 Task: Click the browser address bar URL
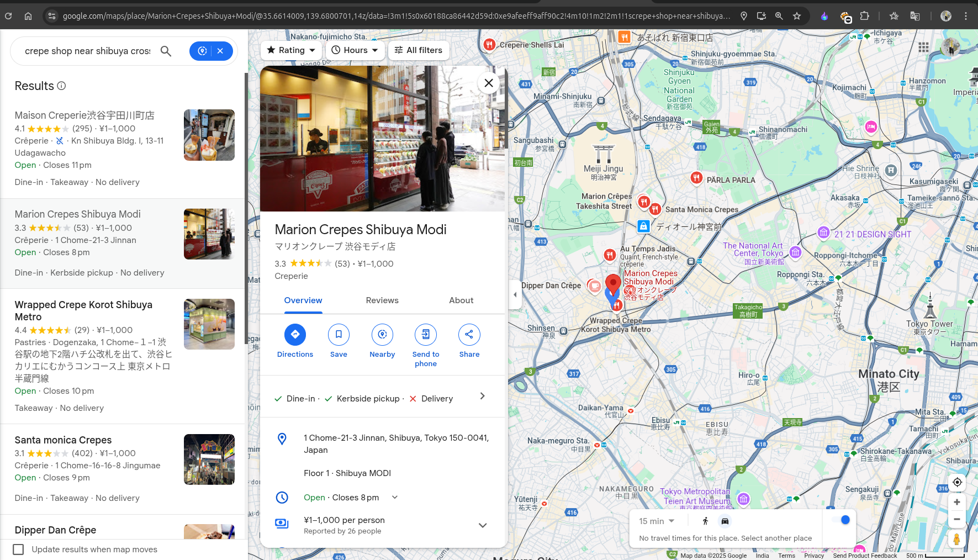396,16
